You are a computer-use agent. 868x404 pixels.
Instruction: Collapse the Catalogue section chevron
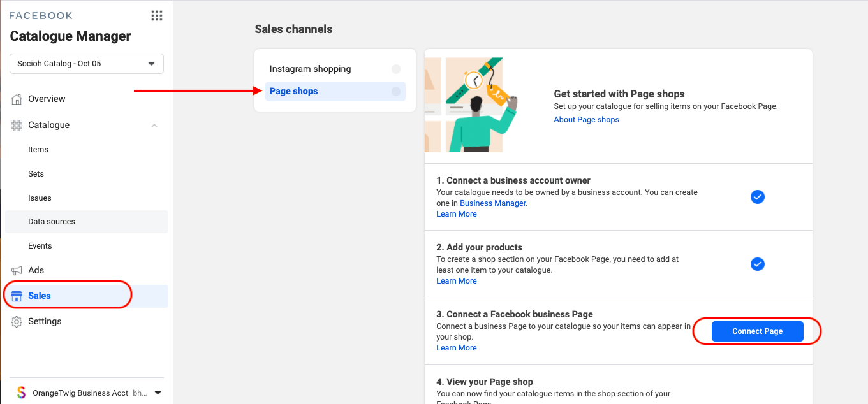click(x=154, y=126)
